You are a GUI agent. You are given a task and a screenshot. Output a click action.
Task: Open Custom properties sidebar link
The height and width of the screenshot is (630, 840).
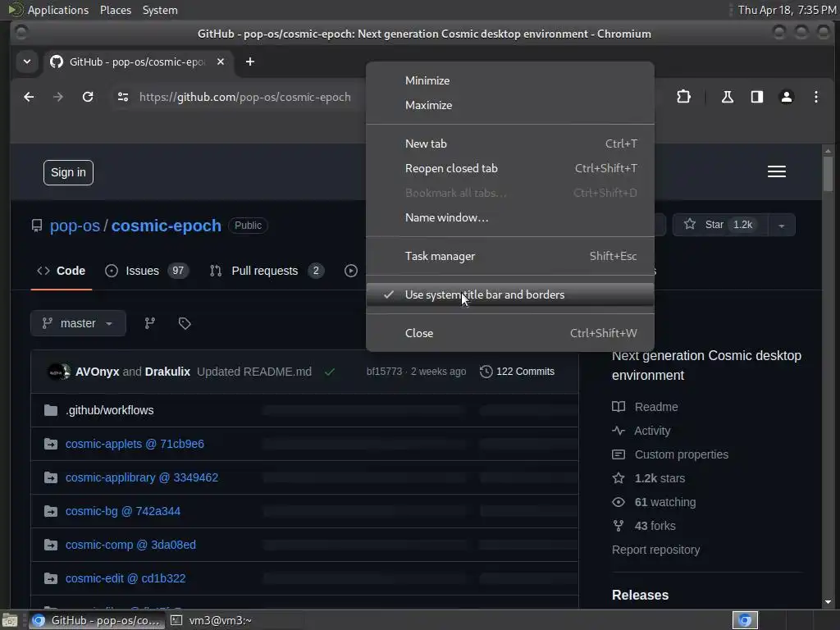click(x=670, y=454)
